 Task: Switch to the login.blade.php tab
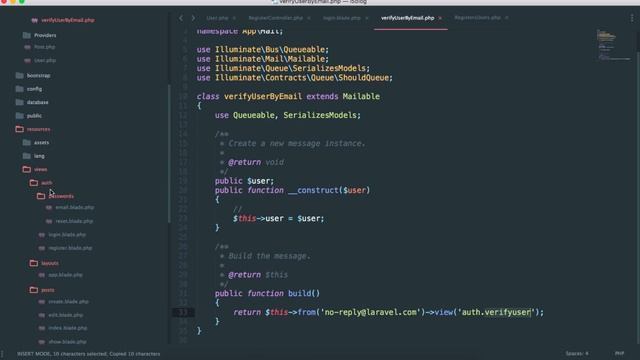point(342,18)
